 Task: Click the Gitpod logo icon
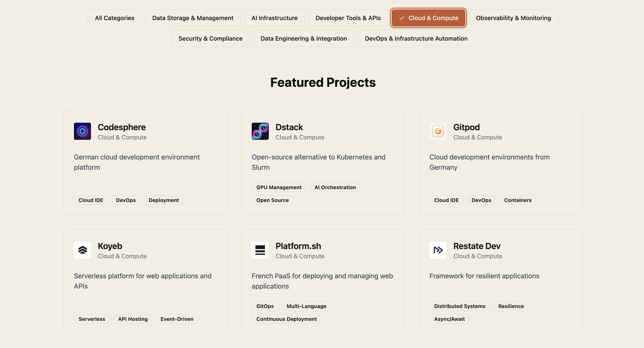[x=438, y=131]
